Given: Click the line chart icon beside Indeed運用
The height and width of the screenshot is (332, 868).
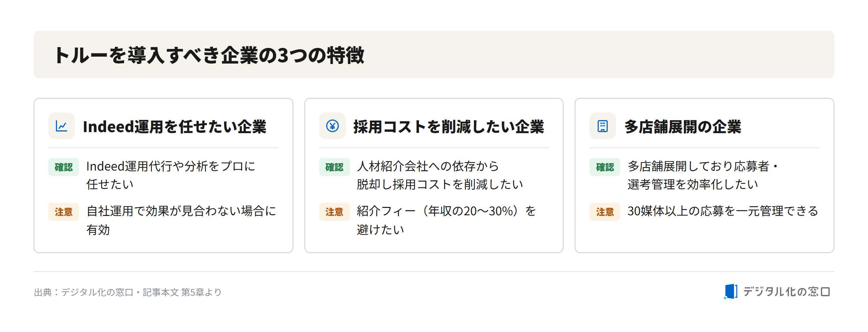Looking at the screenshot, I should (x=62, y=126).
